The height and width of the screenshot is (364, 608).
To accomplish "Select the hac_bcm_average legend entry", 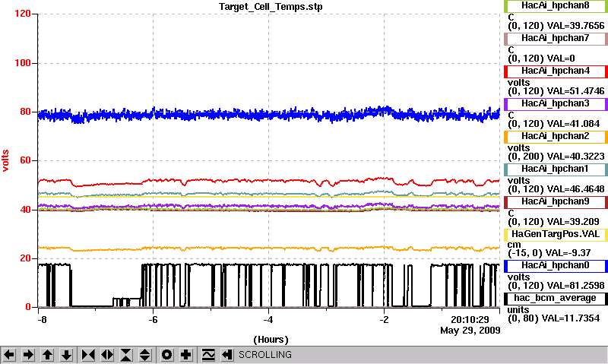I will pyautogui.click(x=556, y=299).
